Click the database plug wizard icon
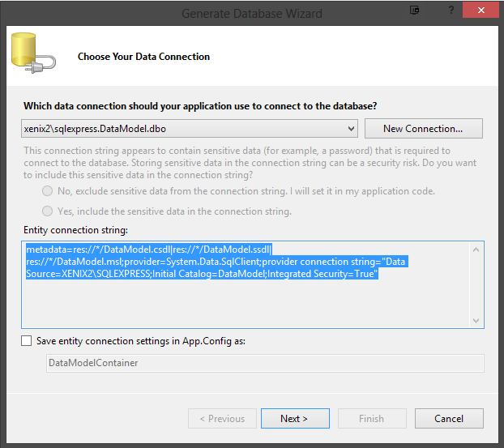504x448 pixels. pyautogui.click(x=33, y=53)
